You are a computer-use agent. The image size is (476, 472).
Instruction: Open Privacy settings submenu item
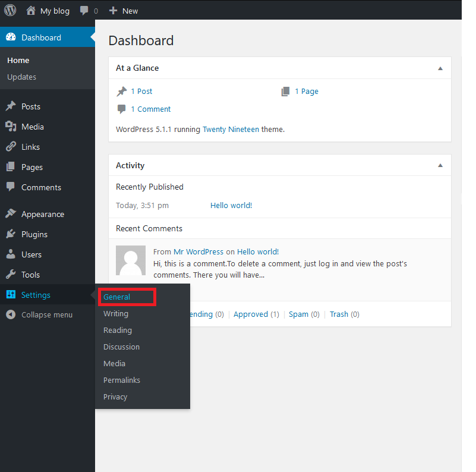[x=115, y=397]
